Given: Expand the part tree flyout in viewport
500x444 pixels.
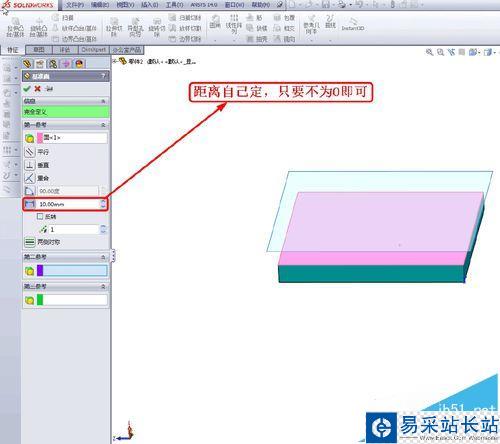Looking at the screenshot, I should click(115, 61).
